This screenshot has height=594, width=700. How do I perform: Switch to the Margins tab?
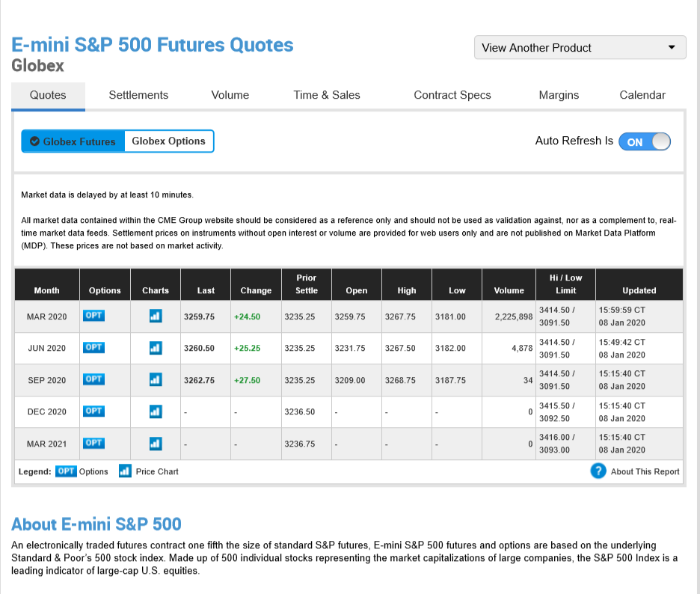tap(559, 95)
